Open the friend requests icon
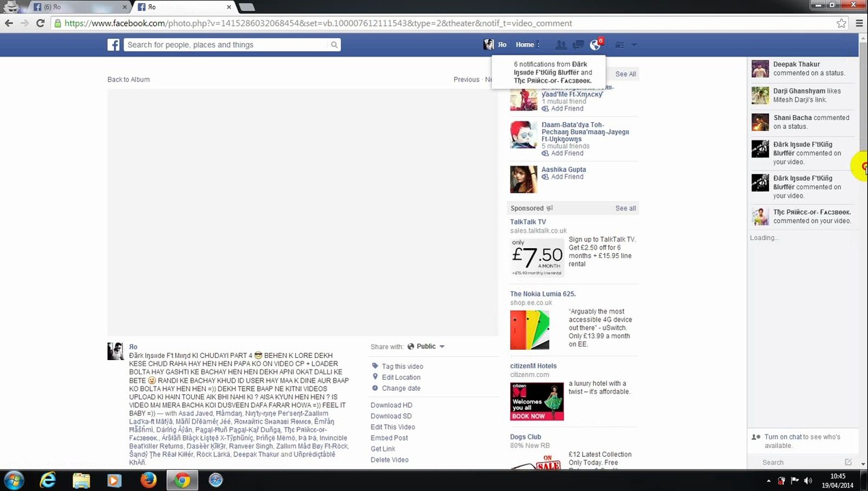This screenshot has height=491, width=868. [560, 45]
